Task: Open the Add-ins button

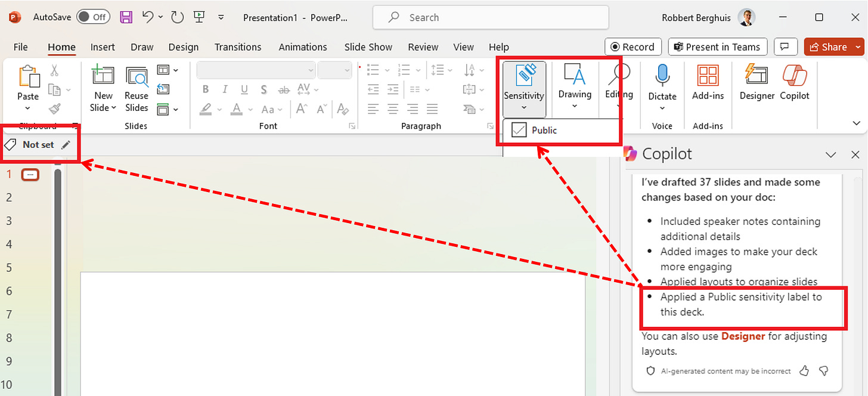Action: pos(708,82)
